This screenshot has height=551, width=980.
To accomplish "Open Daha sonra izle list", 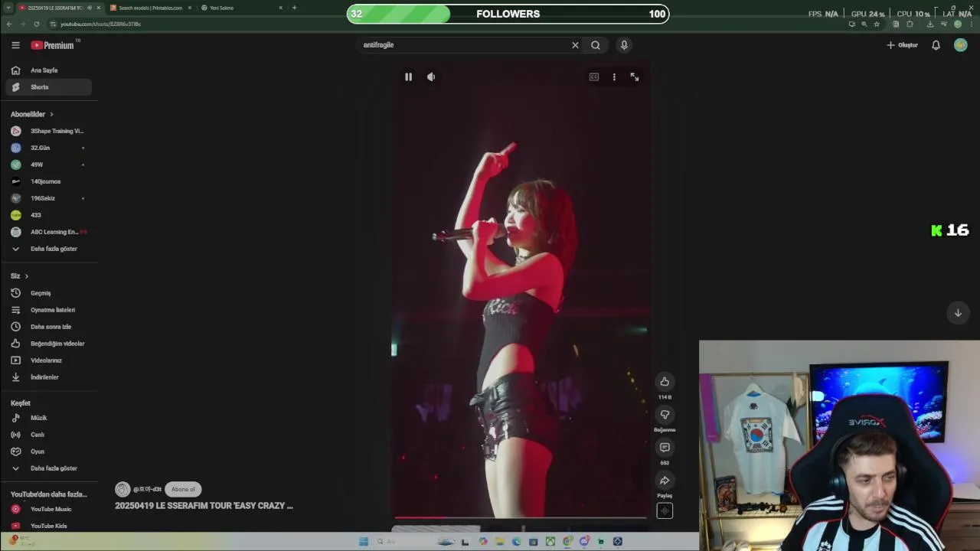I will click(49, 327).
